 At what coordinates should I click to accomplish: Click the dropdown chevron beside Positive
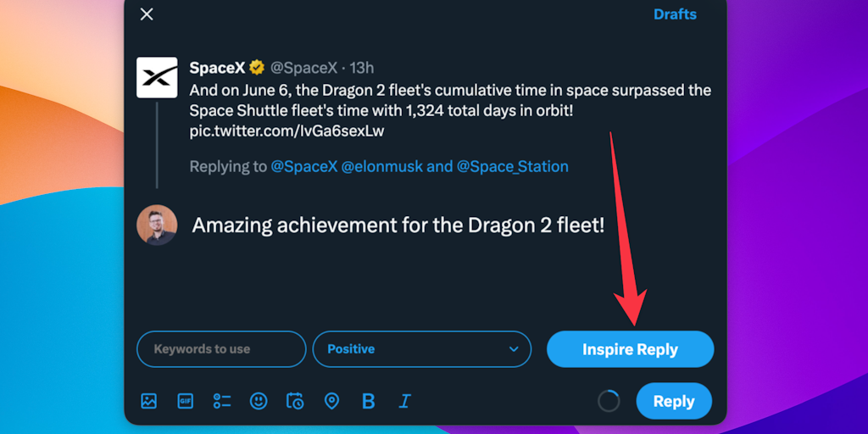514,349
